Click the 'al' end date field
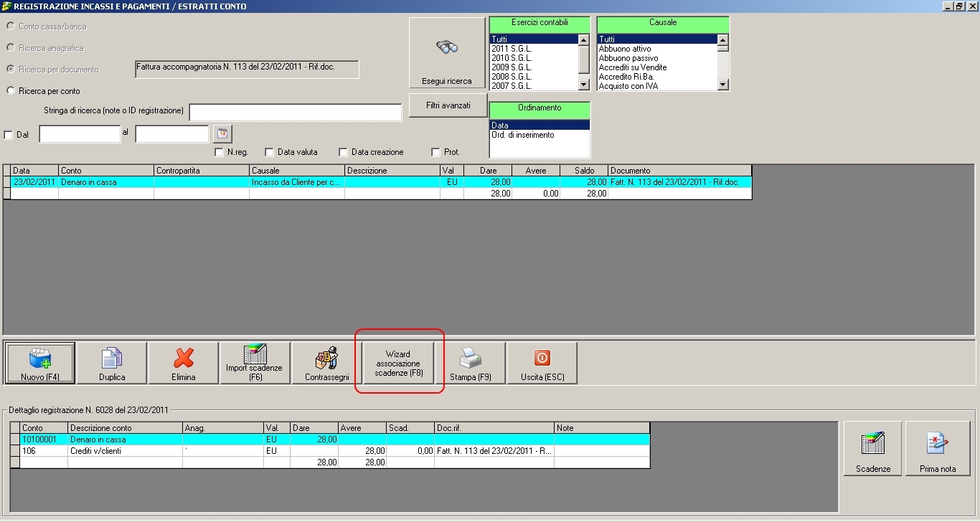 172,134
